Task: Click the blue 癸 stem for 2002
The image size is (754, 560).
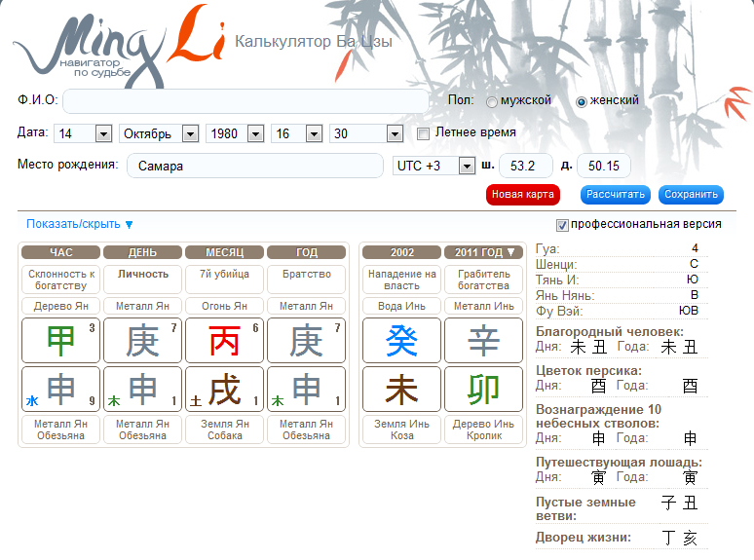Action: click(x=401, y=341)
